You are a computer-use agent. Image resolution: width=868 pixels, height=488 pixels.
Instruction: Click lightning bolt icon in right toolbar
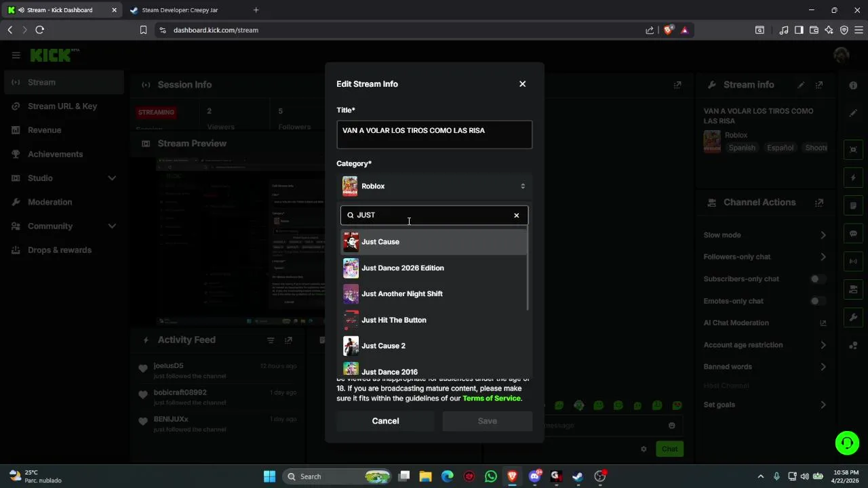853,178
